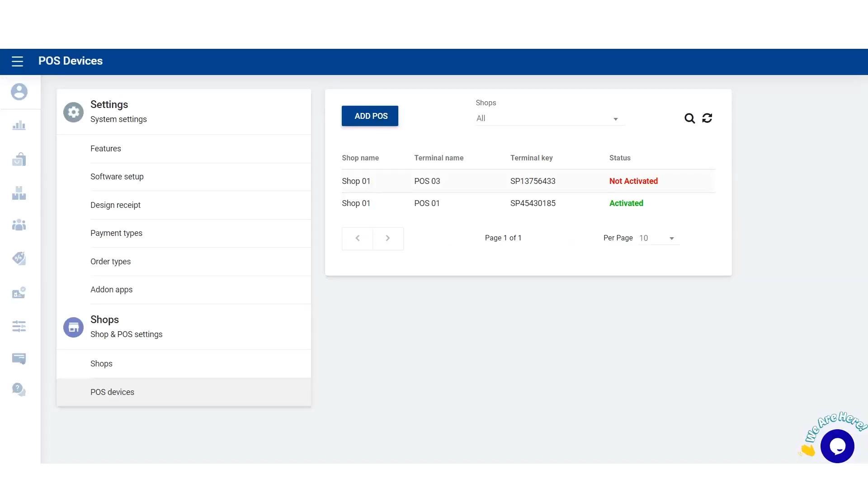This screenshot has height=488, width=868.
Task: Open the sliders settings icon in sidebar
Action: click(19, 326)
